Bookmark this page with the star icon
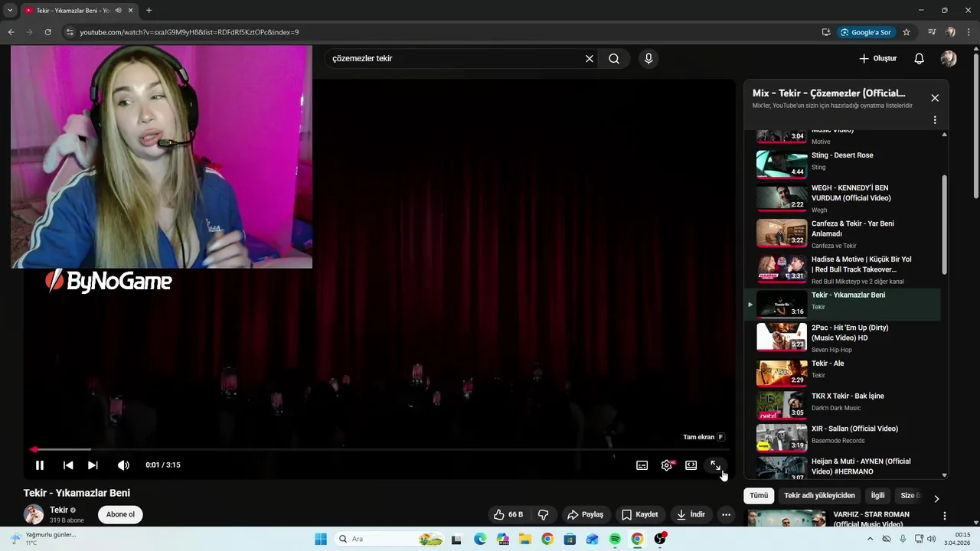Image resolution: width=980 pixels, height=551 pixels. coord(906,32)
